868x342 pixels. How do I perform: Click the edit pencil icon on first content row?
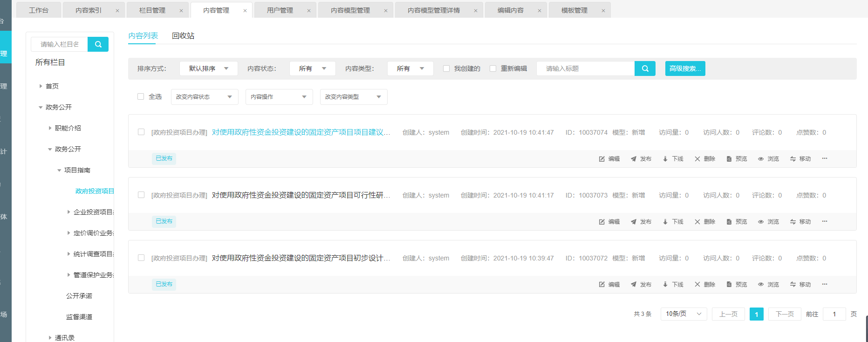click(x=602, y=159)
